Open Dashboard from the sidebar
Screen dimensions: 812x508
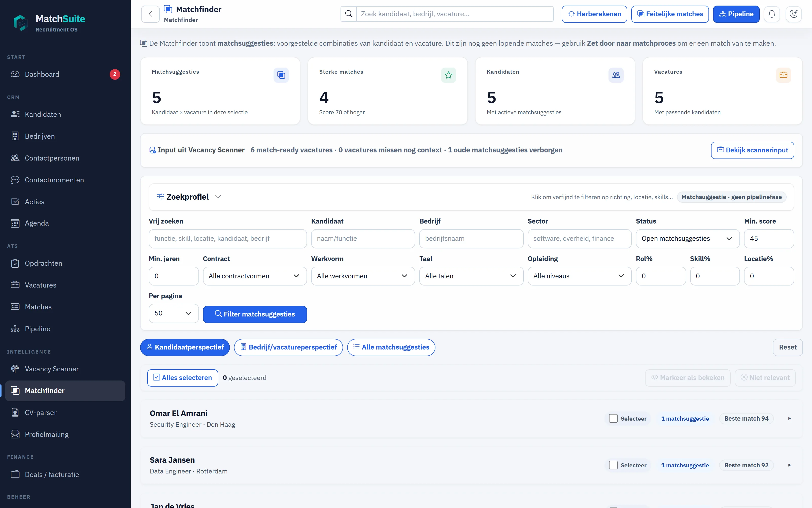click(65, 74)
